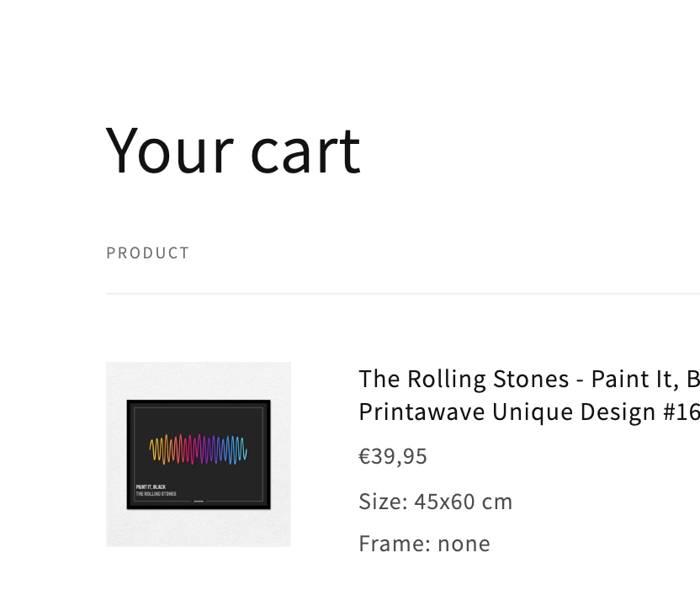Screen dimensions: 700x611
Task: Click the Printawave Unique Design title line
Action: pos(529,412)
